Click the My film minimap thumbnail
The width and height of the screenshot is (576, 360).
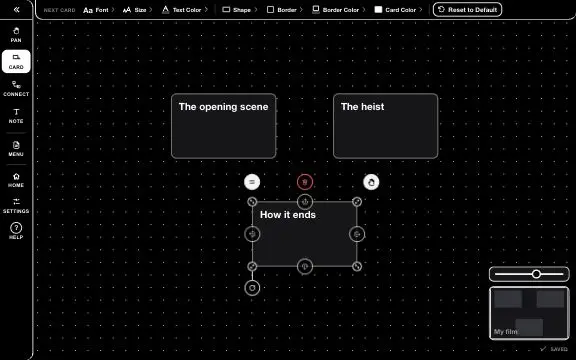point(529,313)
